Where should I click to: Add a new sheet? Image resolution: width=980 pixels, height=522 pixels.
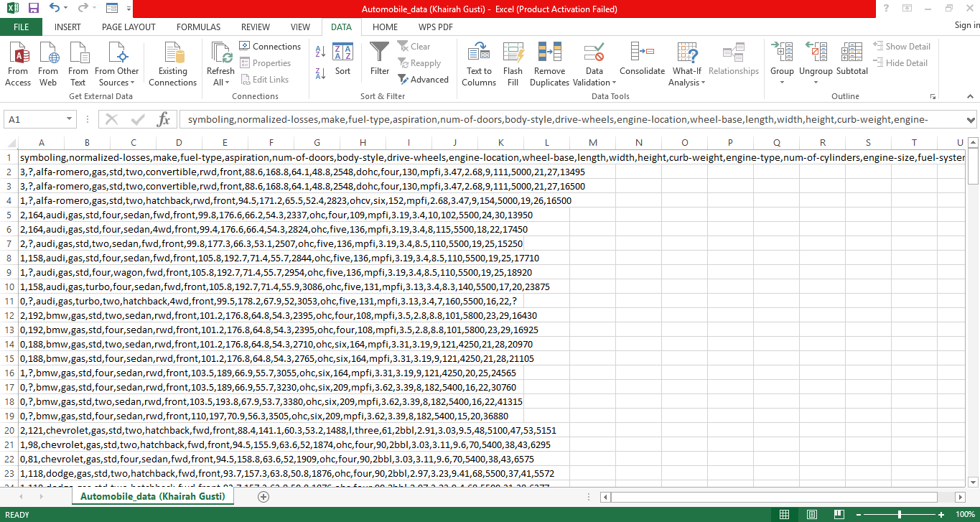pos(263,496)
